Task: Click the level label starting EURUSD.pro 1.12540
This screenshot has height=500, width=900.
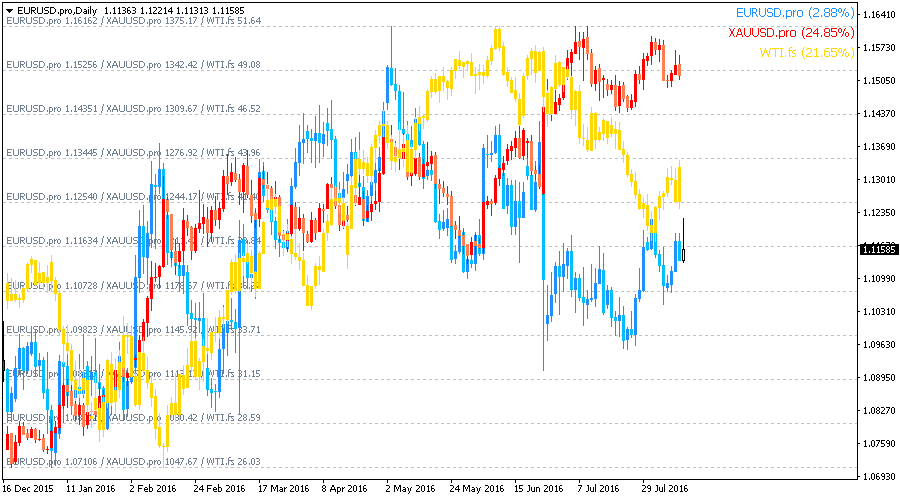Action: [133, 197]
